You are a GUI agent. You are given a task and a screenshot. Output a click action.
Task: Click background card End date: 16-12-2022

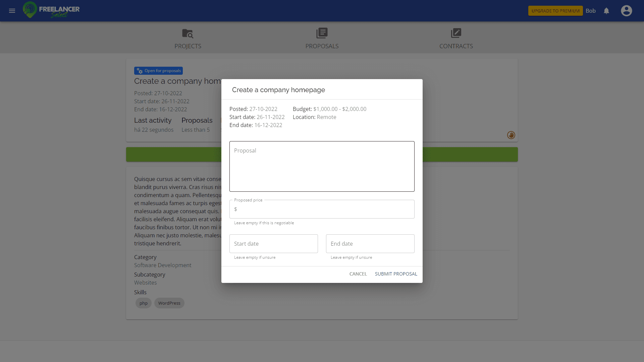[161, 109]
